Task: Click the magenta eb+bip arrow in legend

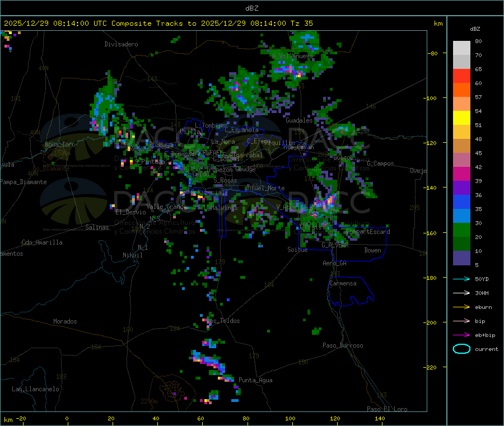Action: (461, 335)
